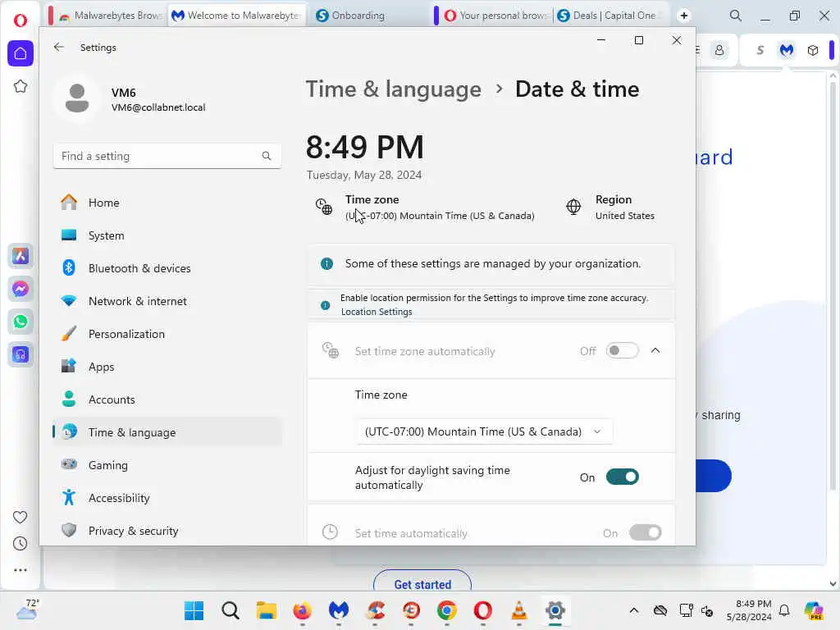
Task: Open Opera sidebar heart pinboards icon
Action: click(x=21, y=518)
